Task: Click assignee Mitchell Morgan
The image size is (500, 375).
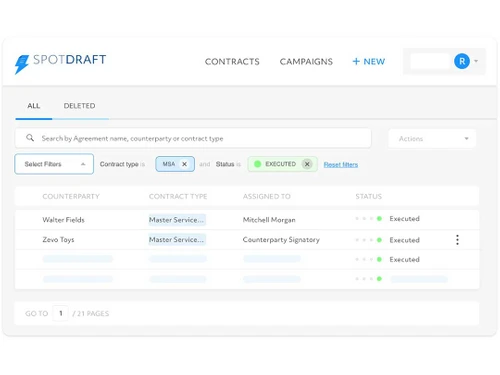Action: click(269, 220)
